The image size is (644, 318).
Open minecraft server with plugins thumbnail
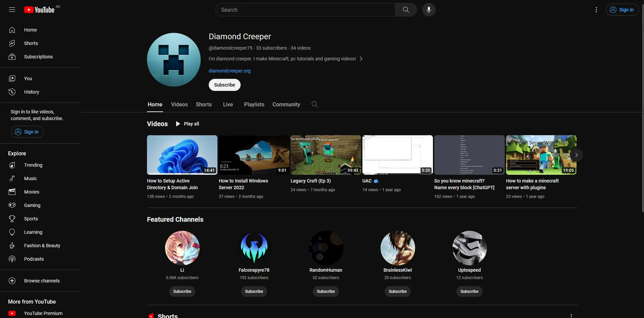coord(541,155)
